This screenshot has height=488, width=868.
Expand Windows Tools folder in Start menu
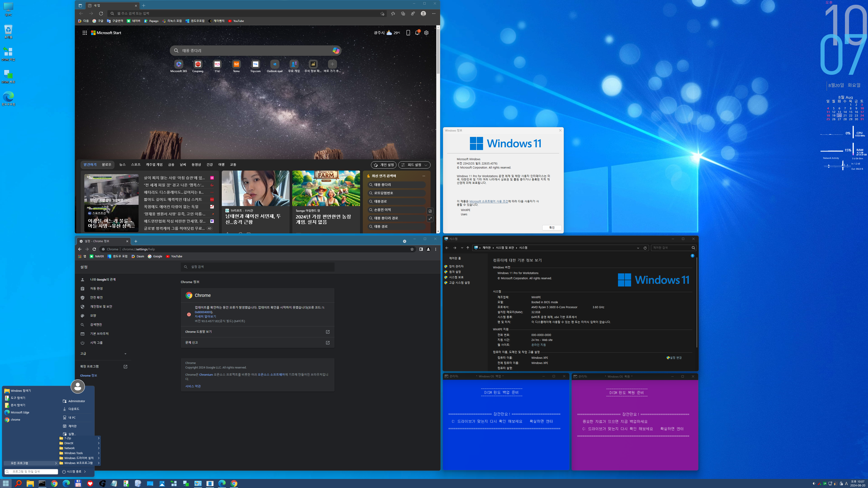pos(80,453)
